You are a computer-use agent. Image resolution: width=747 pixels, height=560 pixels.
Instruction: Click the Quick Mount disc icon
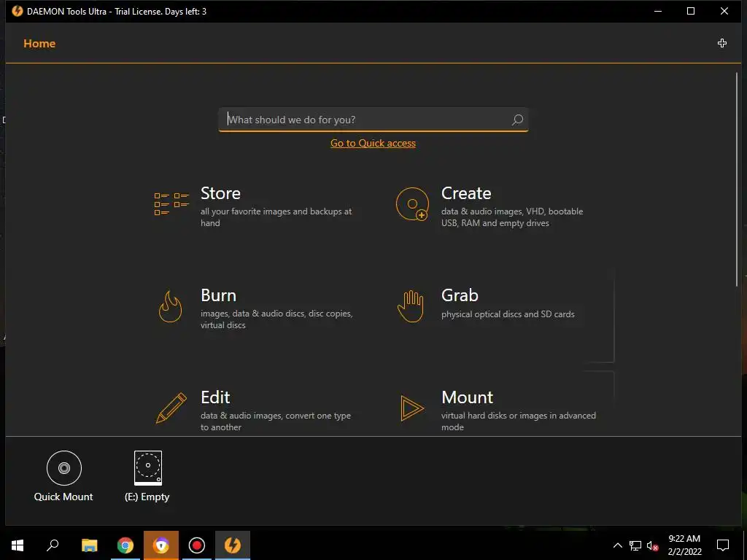64,468
